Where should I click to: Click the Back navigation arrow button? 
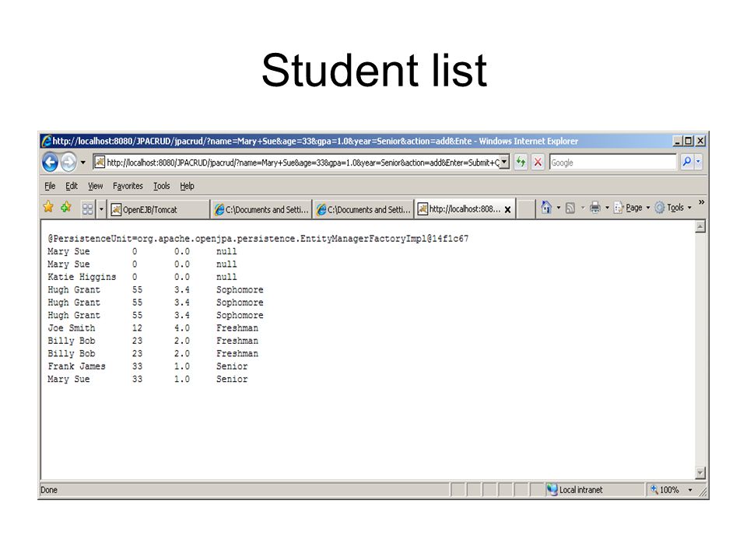[x=50, y=163]
